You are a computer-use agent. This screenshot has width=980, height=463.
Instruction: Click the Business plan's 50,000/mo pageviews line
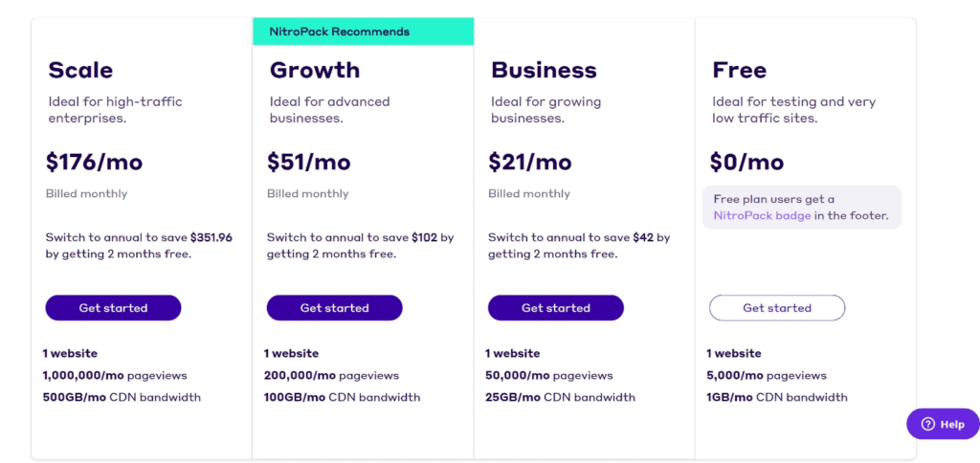coord(548,375)
